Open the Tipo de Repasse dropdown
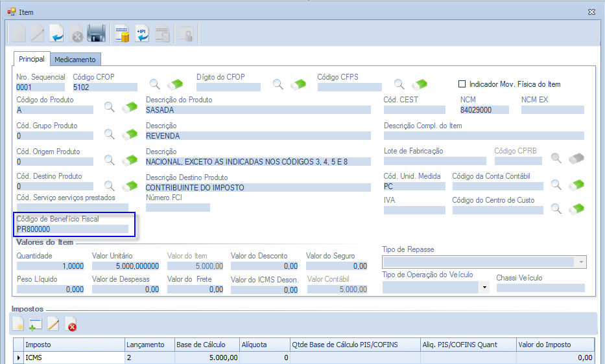605x364 pixels. tap(580, 262)
